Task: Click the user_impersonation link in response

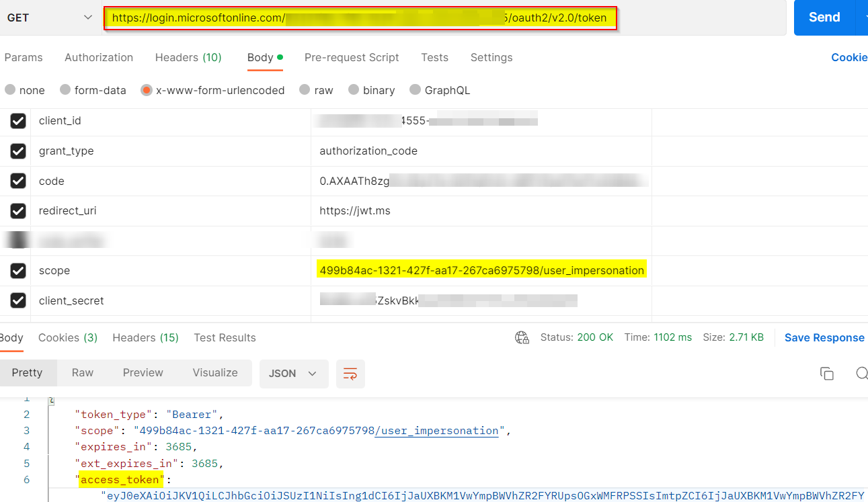Action: click(437, 431)
